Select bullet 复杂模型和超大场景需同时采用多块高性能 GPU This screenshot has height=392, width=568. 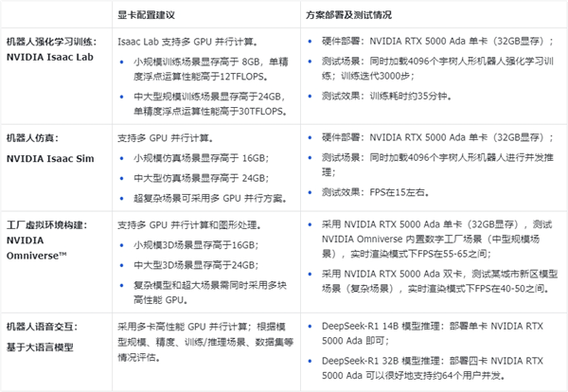click(210, 293)
